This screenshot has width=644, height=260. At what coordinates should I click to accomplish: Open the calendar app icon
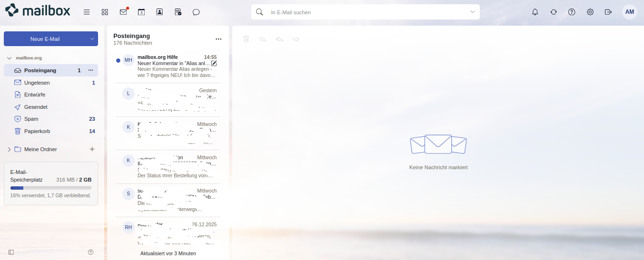[x=141, y=12]
